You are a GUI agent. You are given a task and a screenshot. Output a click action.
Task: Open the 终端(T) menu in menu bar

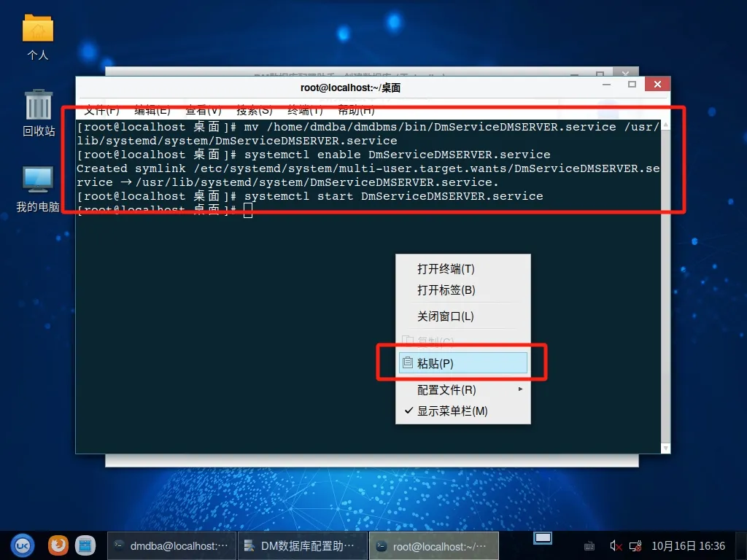point(305,111)
